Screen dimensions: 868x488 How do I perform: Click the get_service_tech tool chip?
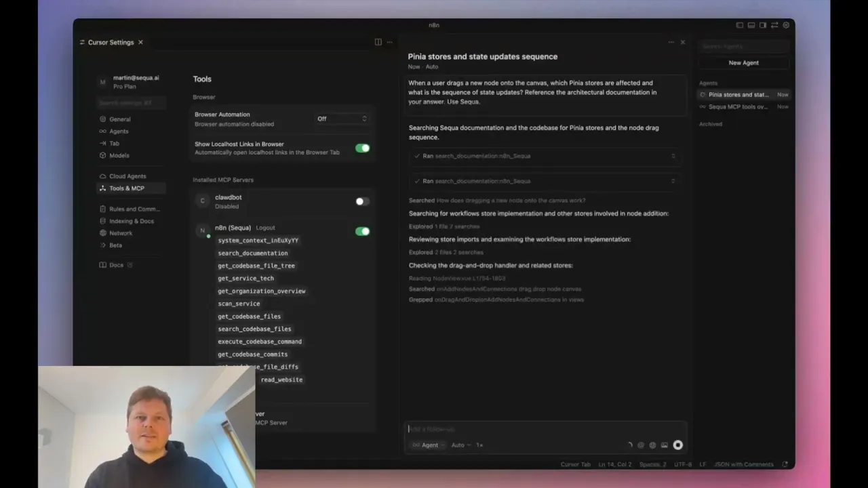tap(245, 279)
